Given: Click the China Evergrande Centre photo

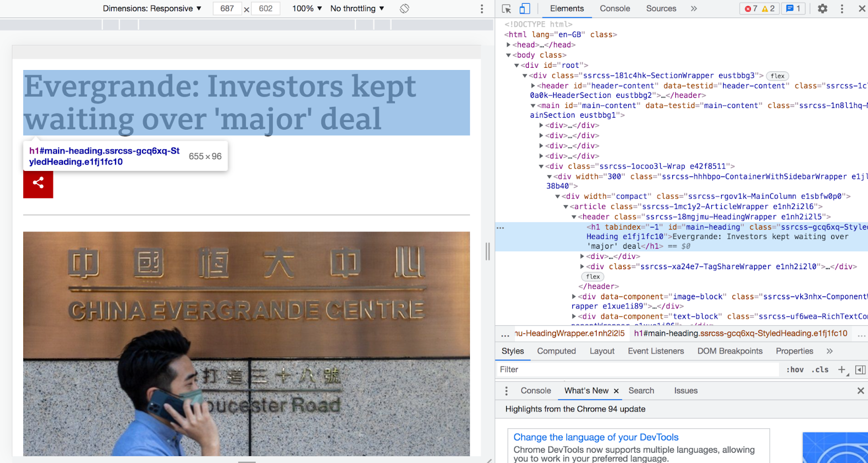Looking at the screenshot, I should tap(246, 344).
